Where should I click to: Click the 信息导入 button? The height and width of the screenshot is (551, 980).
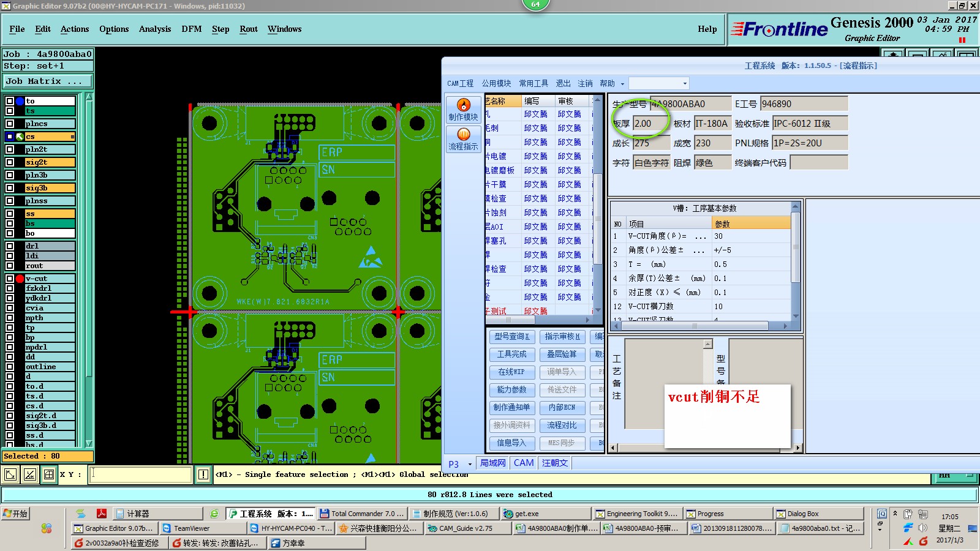512,443
